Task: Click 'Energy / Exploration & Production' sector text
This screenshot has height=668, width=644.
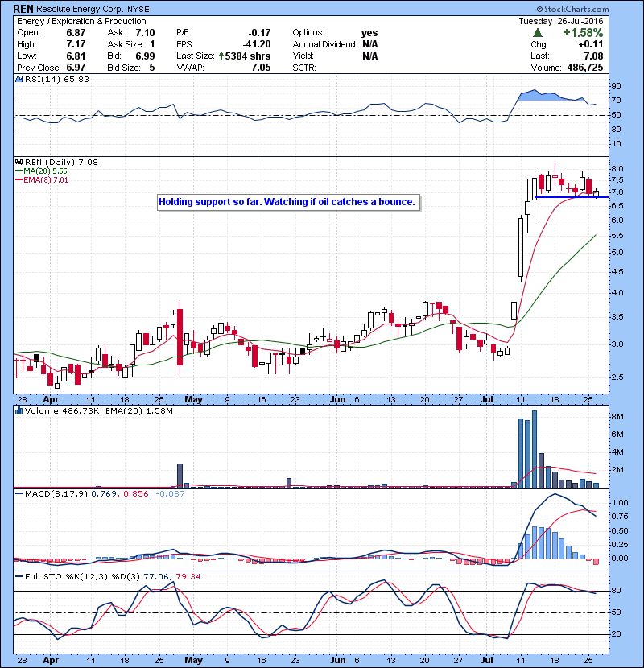Action: coord(81,21)
